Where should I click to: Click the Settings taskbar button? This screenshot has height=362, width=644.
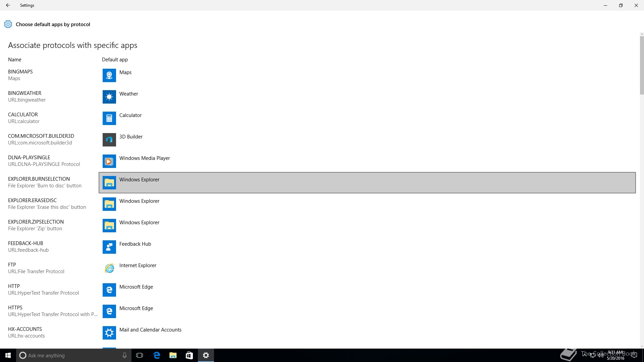[x=206, y=355]
